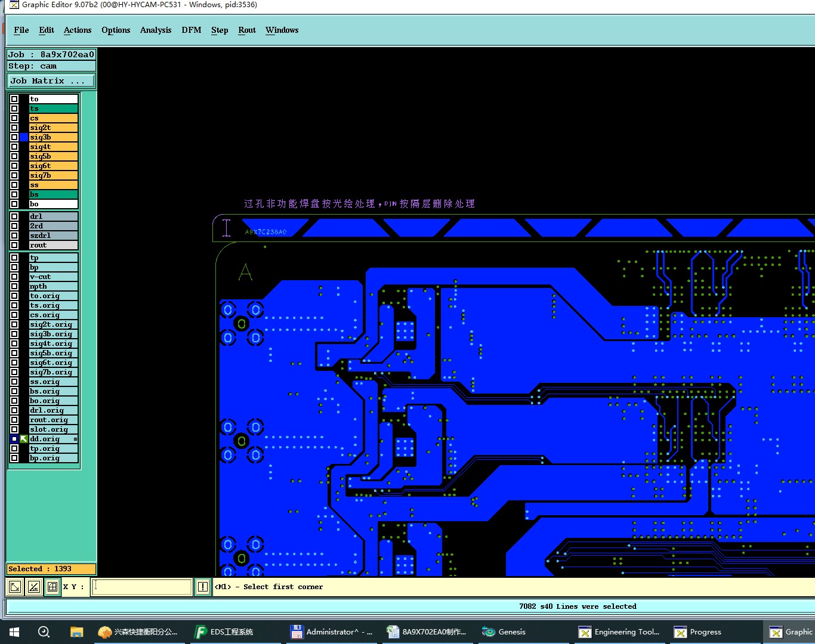Viewport: 815px width, 644px height.
Task: Toggle the checkbox for layer dd.orig
Action: pos(14,439)
